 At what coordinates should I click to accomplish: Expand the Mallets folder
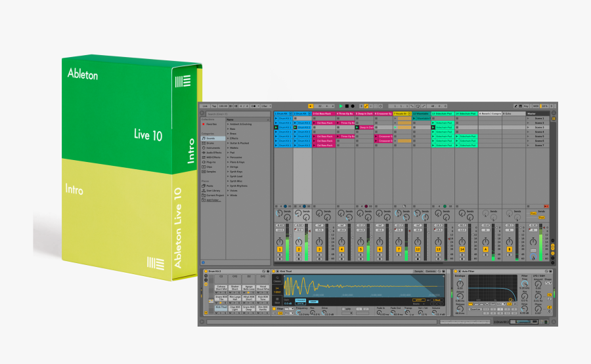(x=228, y=148)
